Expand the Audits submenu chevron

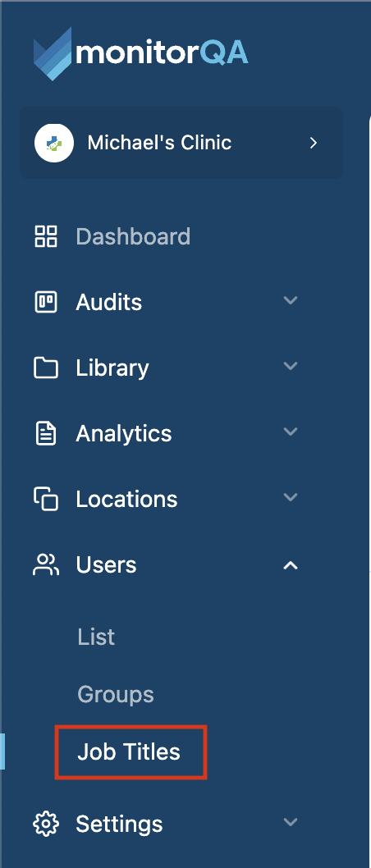click(x=291, y=300)
